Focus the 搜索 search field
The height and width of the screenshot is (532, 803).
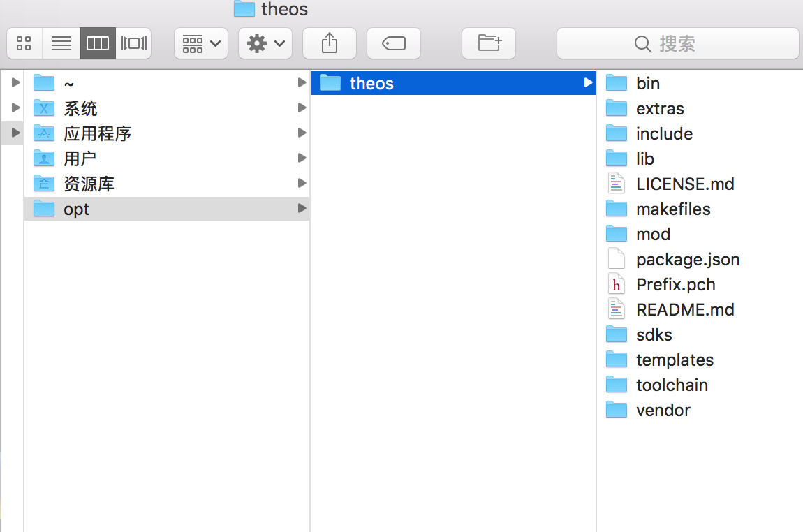coord(677,43)
